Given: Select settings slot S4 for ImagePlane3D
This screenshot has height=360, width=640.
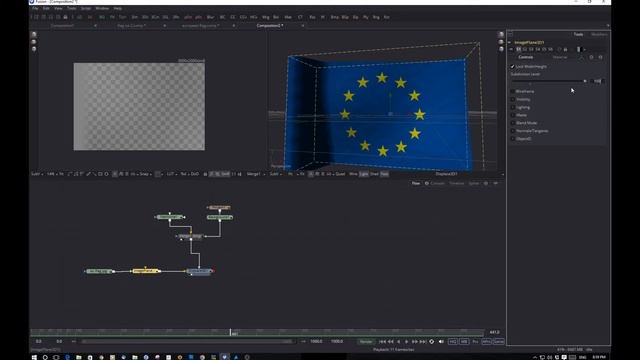Looking at the screenshot, I should pos(538,49).
